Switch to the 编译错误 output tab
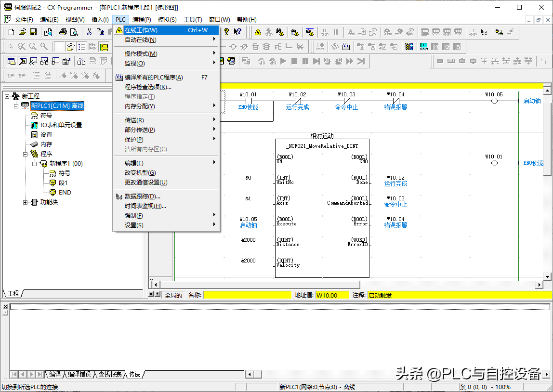 (79, 374)
